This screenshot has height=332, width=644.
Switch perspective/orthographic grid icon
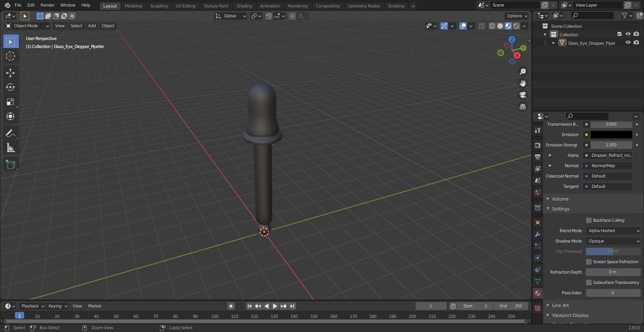click(522, 107)
